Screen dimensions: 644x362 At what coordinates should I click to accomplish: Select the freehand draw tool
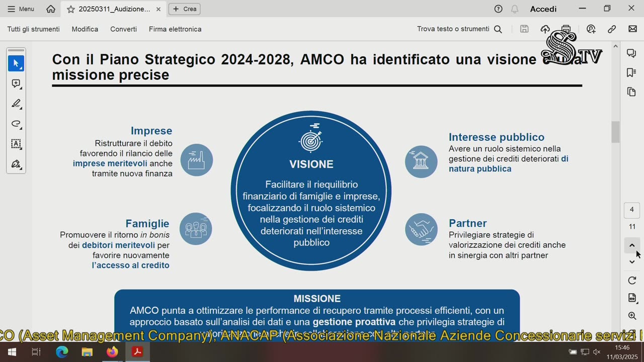[16, 124]
